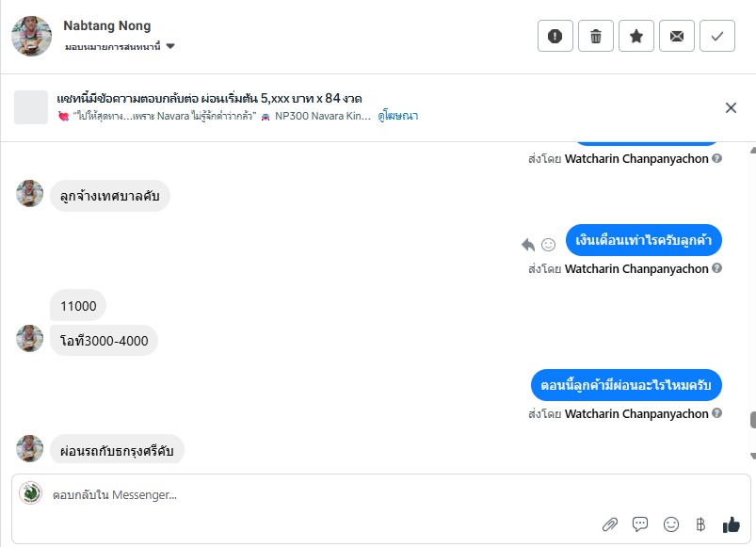Screen dimensions: 756x547
Task: Open the attach file paperclip icon
Action: click(x=609, y=524)
